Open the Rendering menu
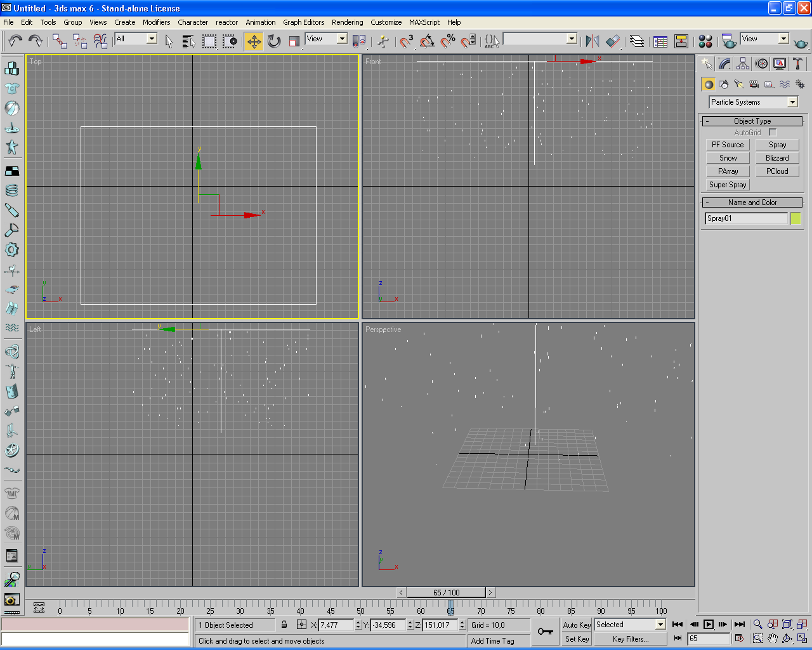This screenshot has width=812, height=650. coord(347,22)
